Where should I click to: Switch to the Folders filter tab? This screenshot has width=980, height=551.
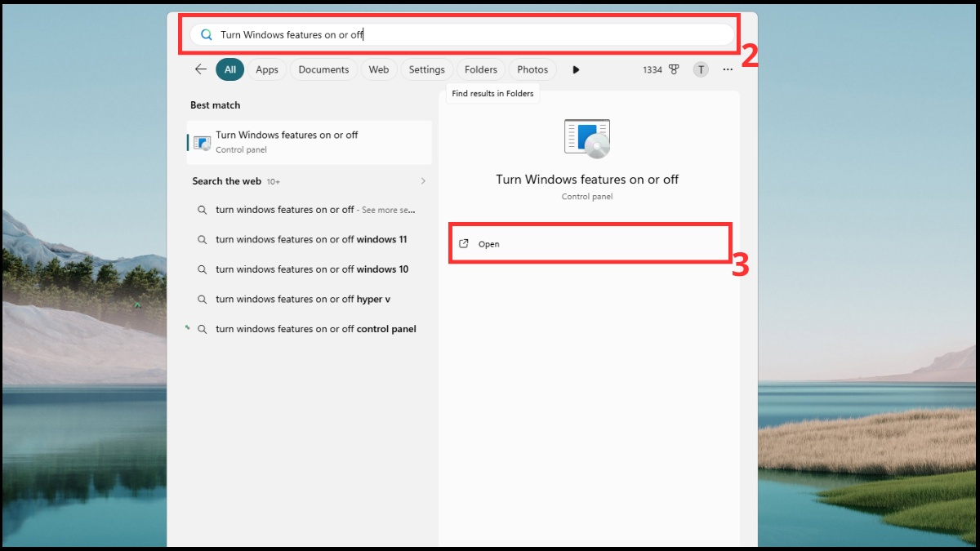481,69
